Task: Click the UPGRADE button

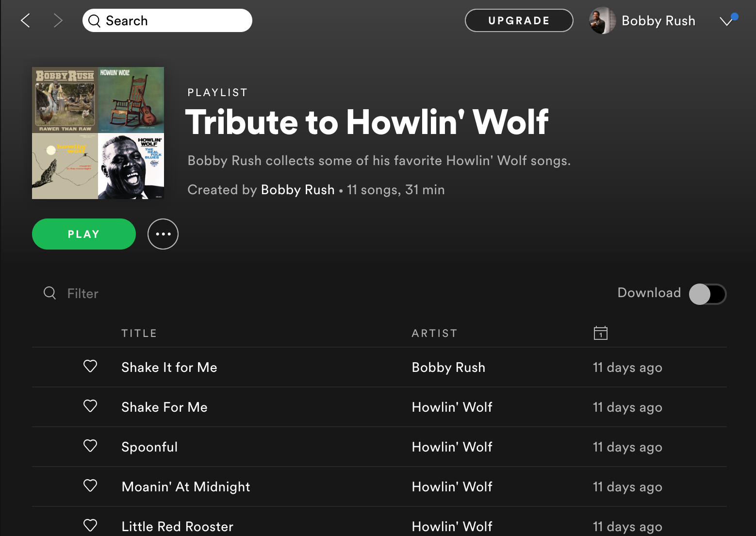Action: (519, 20)
